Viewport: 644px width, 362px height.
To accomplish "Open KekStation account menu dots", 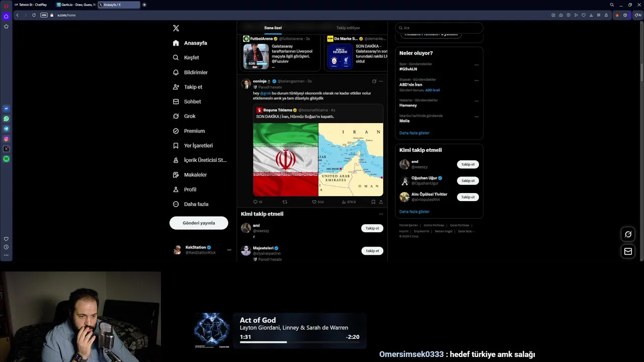I will pos(229,250).
